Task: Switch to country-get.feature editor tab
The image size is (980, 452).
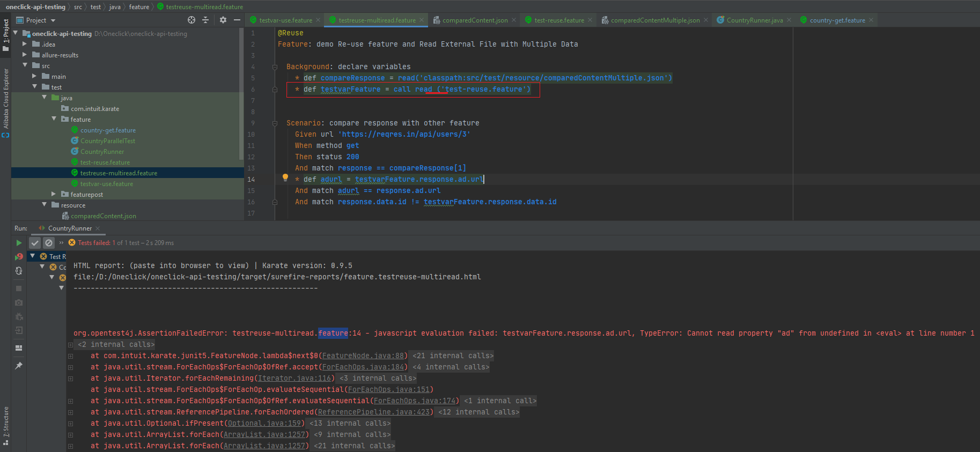Action: (837, 20)
